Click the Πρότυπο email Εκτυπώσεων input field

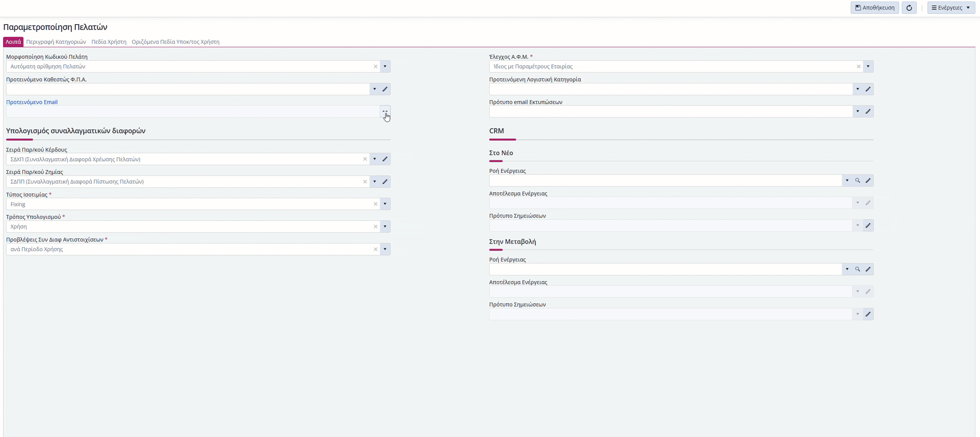coord(671,111)
